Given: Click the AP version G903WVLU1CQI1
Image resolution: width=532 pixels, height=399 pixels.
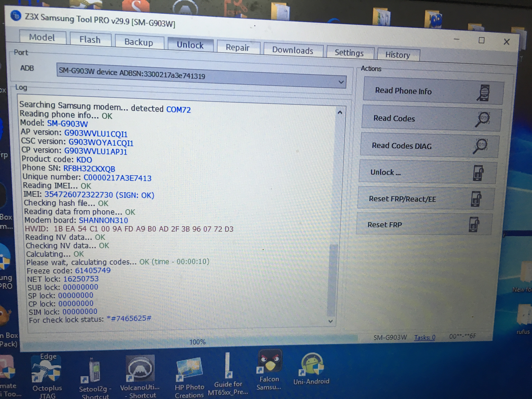Looking at the screenshot, I should tap(96, 133).
